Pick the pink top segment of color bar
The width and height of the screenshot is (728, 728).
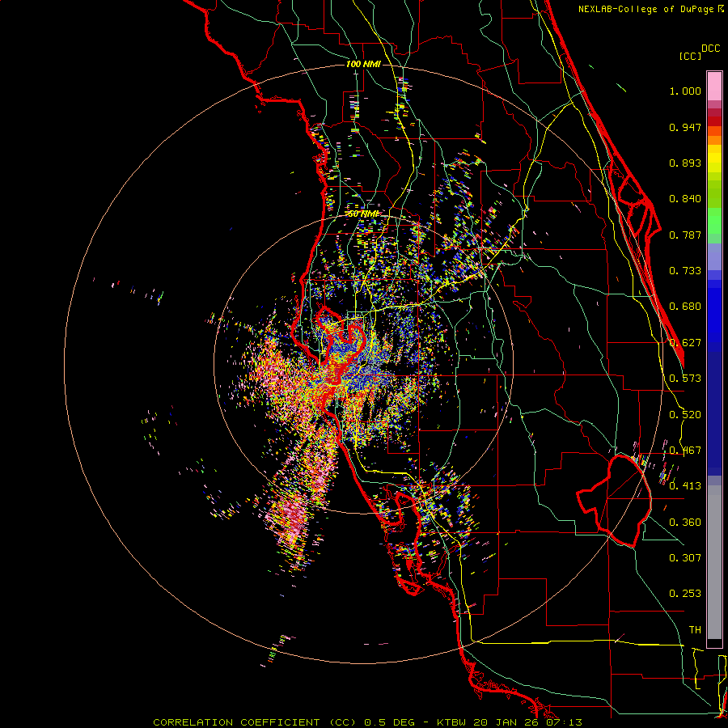714,87
